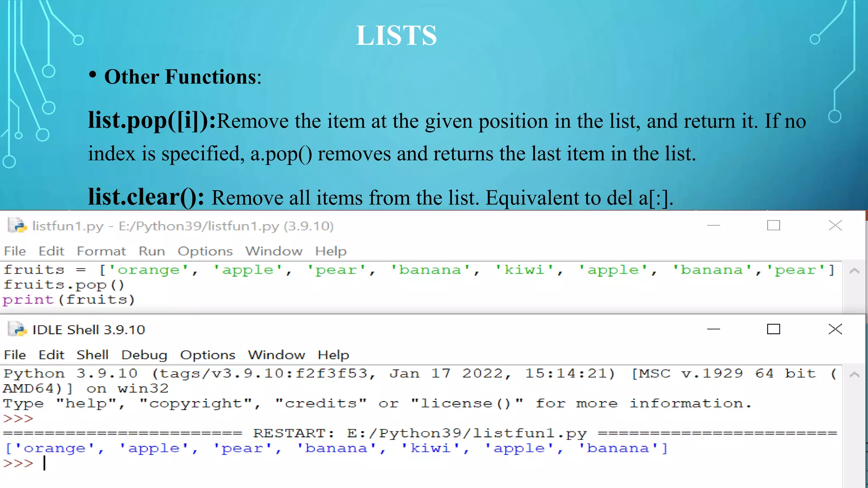Click the Python icon in IDLE Shell title bar
This screenshot has height=488, width=868.
[17, 329]
